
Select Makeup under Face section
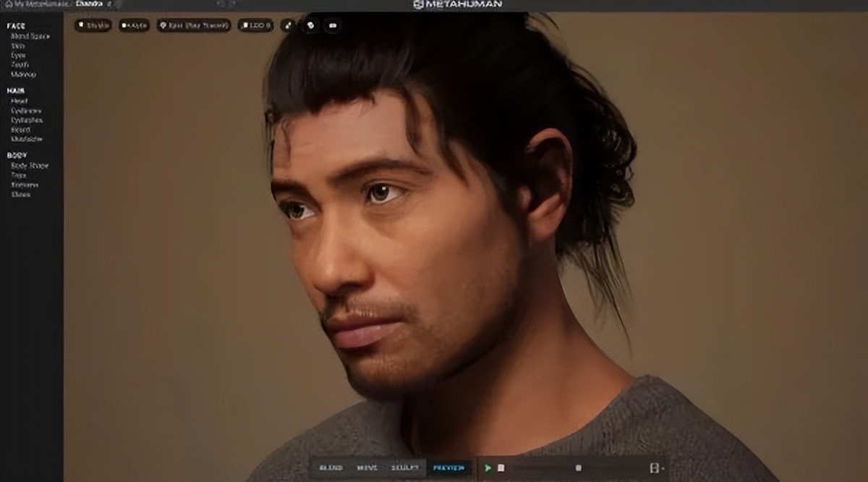[x=23, y=74]
